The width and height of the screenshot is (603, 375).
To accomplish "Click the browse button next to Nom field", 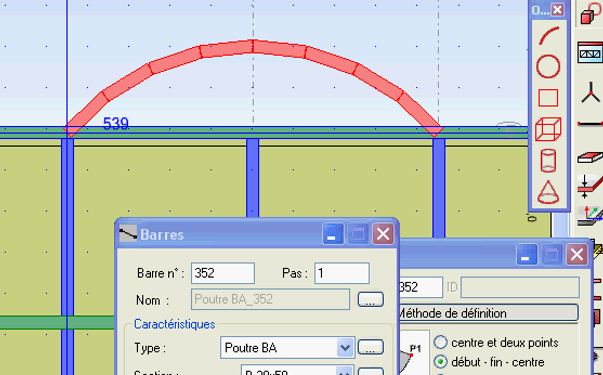I will [x=370, y=299].
